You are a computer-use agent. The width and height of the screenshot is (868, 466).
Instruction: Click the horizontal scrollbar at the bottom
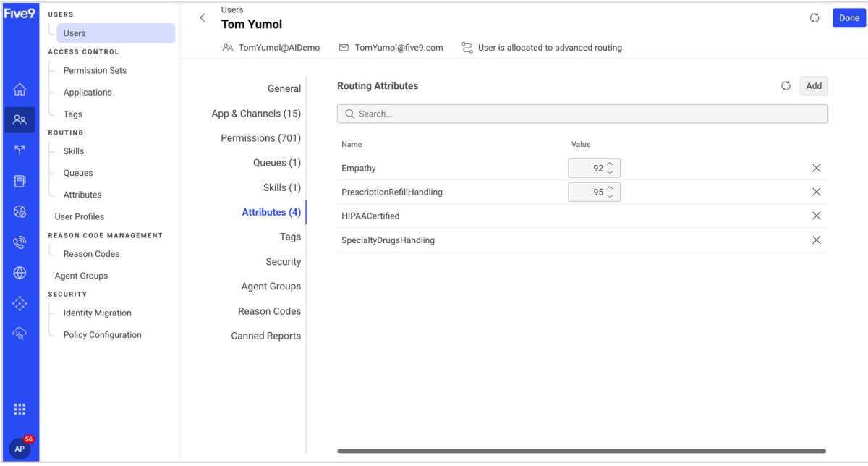581,451
